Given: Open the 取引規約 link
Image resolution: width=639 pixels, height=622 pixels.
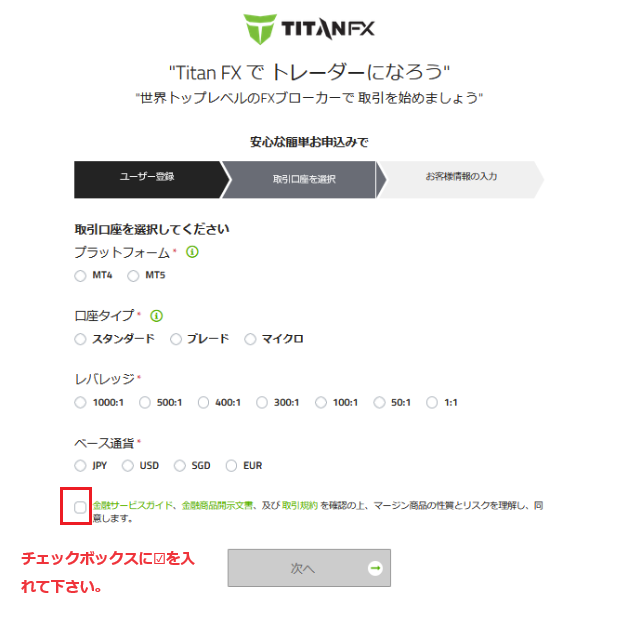Looking at the screenshot, I should point(300,505).
